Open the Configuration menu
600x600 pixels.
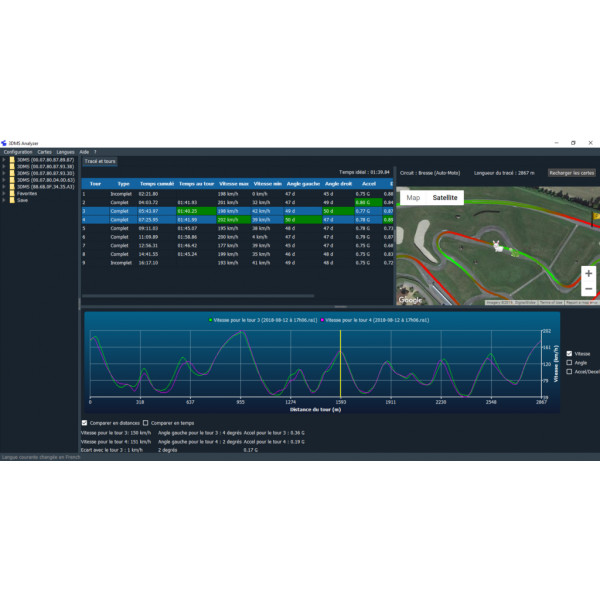pos(18,152)
